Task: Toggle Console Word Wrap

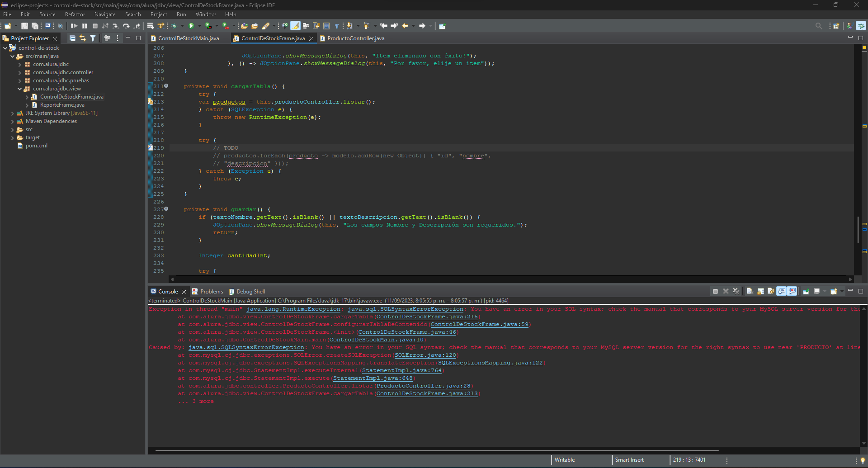Action: (x=771, y=291)
